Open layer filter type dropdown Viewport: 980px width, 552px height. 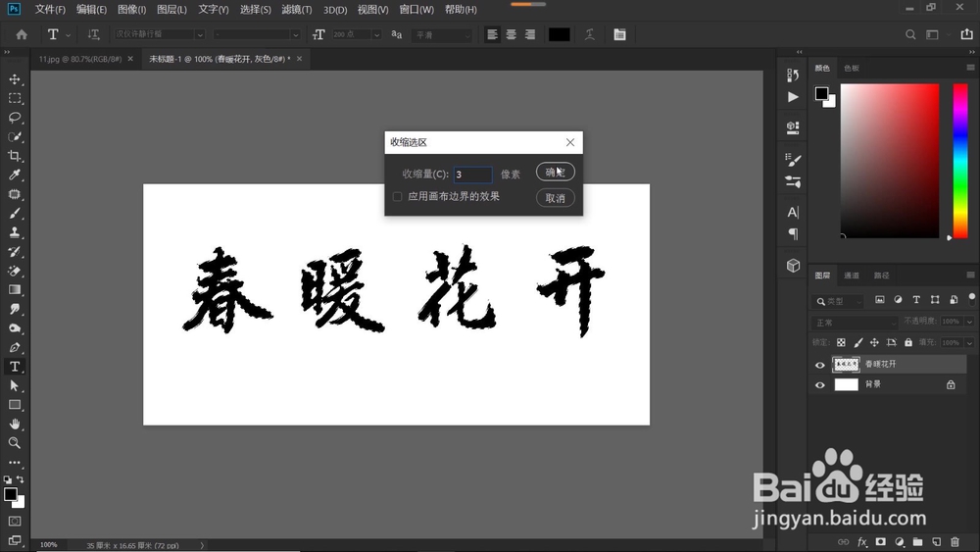coord(839,301)
